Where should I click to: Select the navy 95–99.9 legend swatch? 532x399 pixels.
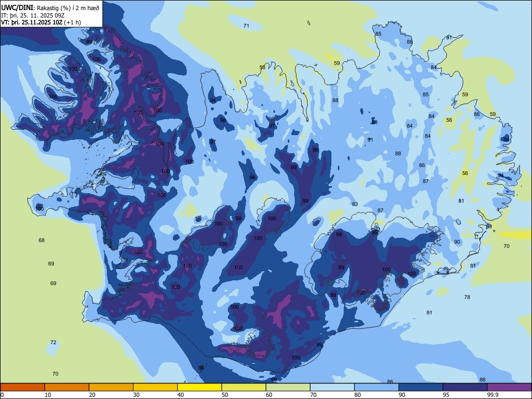(465, 387)
